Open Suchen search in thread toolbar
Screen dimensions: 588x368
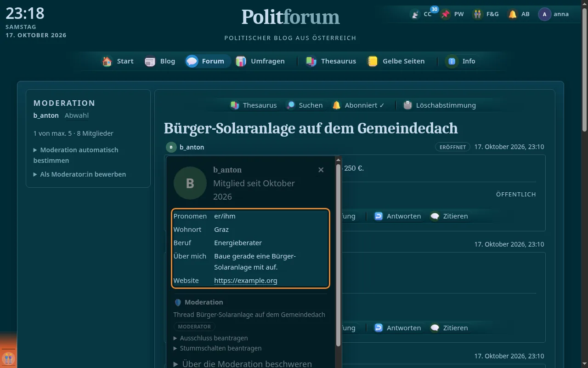pos(304,105)
